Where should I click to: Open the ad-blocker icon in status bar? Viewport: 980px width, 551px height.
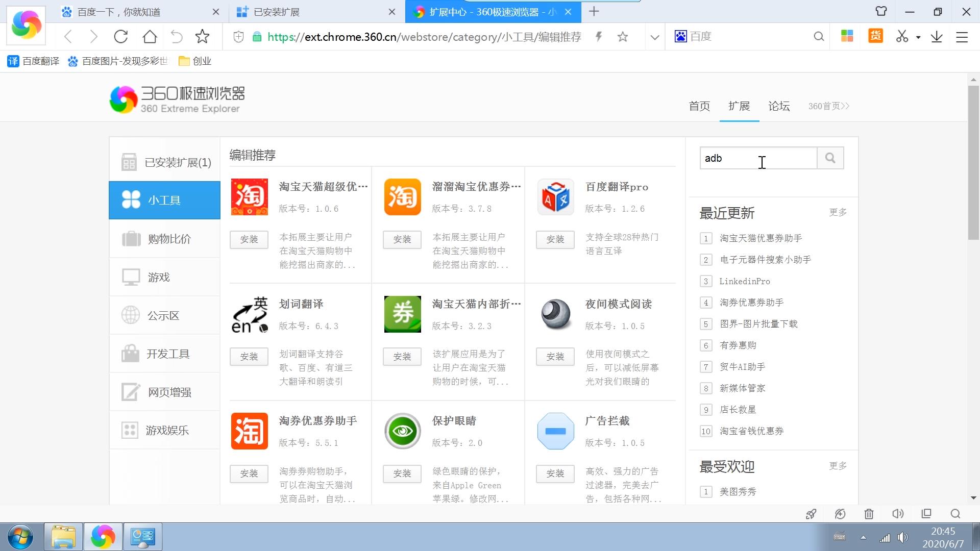840,514
